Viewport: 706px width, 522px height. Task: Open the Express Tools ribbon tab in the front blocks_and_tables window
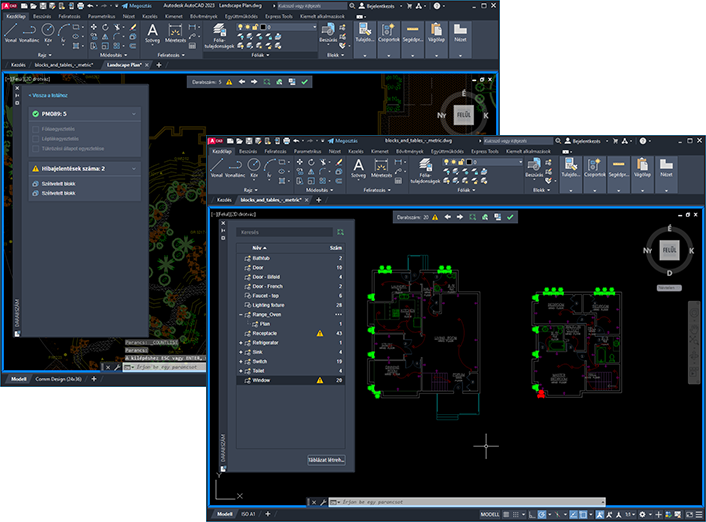click(484, 151)
